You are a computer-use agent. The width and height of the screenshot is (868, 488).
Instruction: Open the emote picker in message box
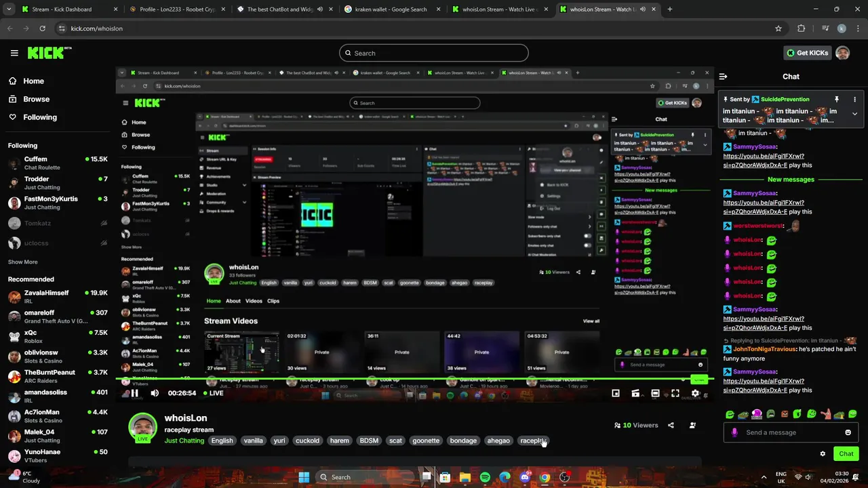tap(848, 432)
